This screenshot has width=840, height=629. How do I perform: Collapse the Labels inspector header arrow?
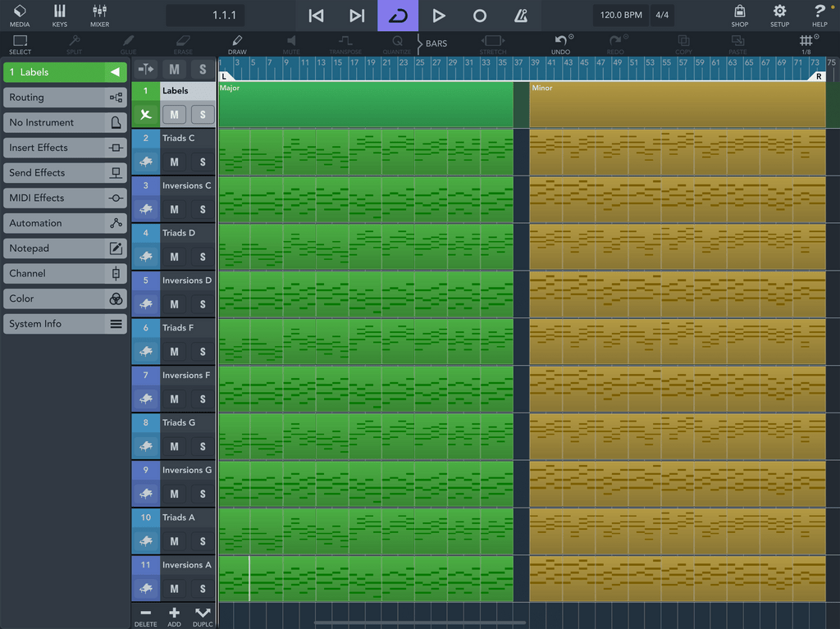115,72
